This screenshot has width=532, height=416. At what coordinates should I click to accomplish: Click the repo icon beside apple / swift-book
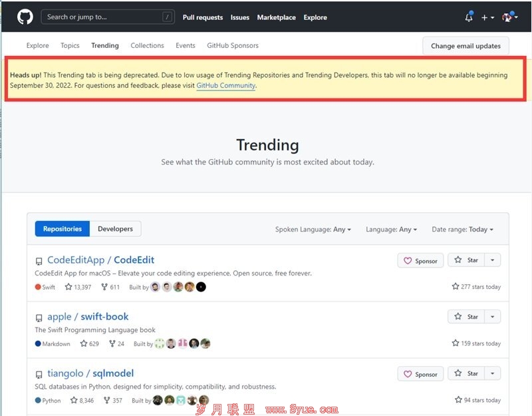coord(39,318)
